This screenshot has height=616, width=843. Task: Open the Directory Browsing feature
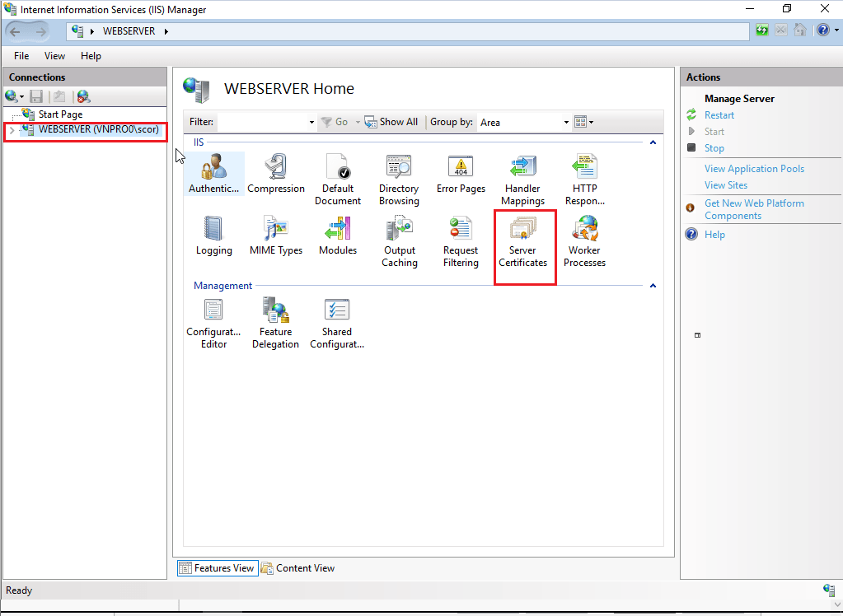click(x=399, y=180)
